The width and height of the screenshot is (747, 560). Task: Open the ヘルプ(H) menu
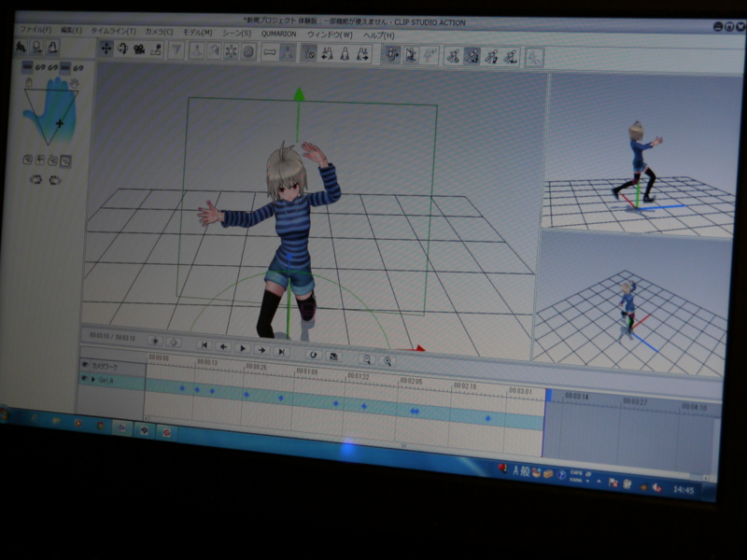pos(379,35)
